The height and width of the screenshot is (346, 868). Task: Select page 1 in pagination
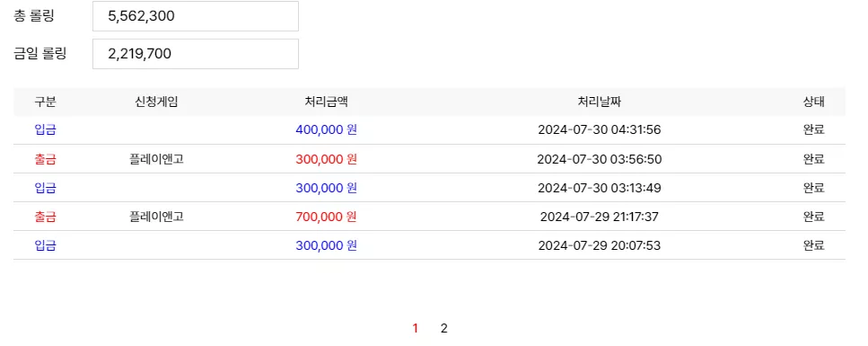click(x=416, y=328)
